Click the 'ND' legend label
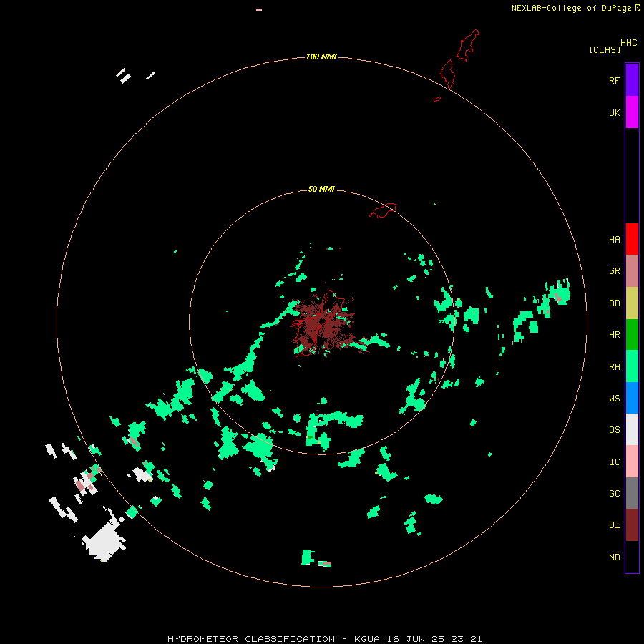This screenshot has height=644, width=644. [x=614, y=557]
